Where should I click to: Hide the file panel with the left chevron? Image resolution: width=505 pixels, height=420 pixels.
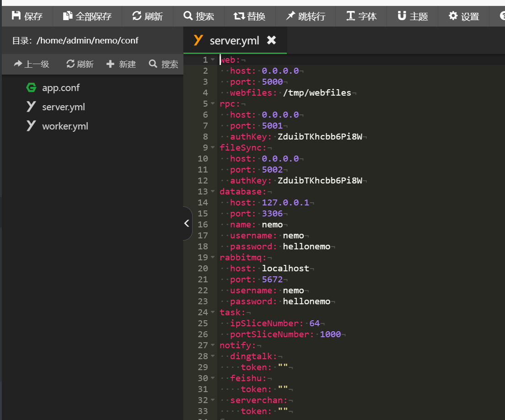[x=187, y=223]
